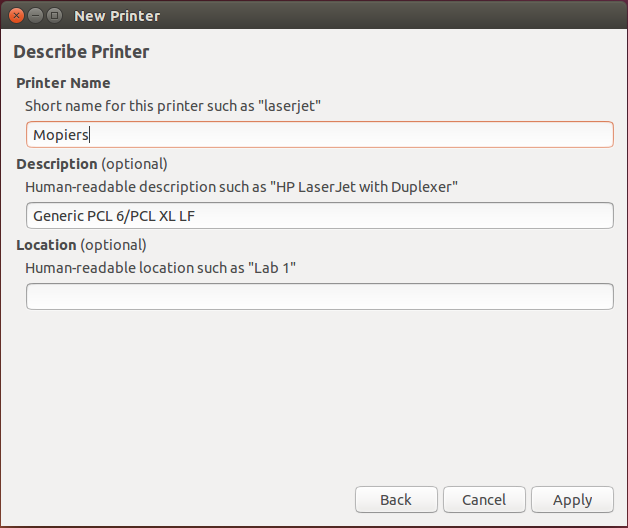The width and height of the screenshot is (628, 528).
Task: Go Back to previous step
Action: coord(396,500)
